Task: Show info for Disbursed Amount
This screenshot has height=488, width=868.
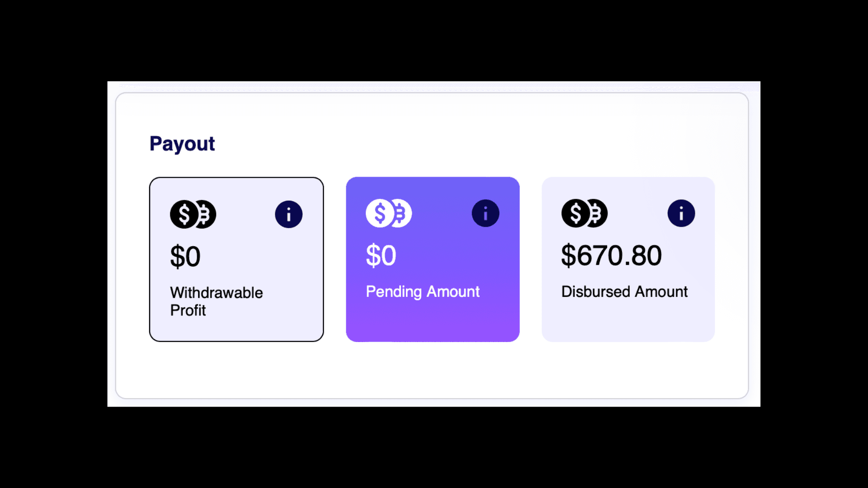Action: (x=681, y=213)
